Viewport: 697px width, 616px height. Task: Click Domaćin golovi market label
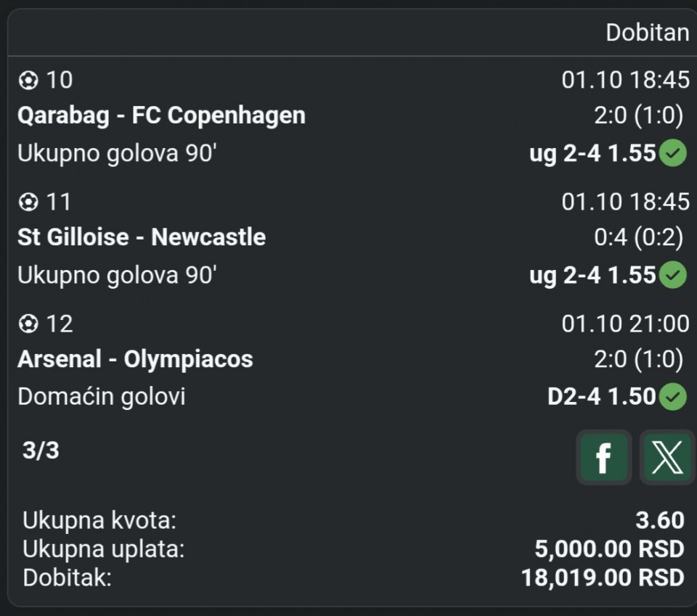tap(101, 397)
